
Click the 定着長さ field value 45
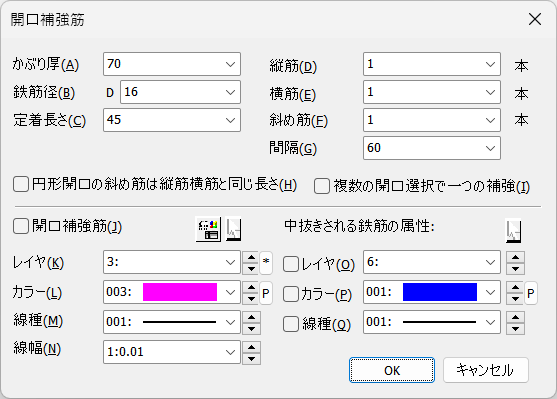pyautogui.click(x=114, y=120)
